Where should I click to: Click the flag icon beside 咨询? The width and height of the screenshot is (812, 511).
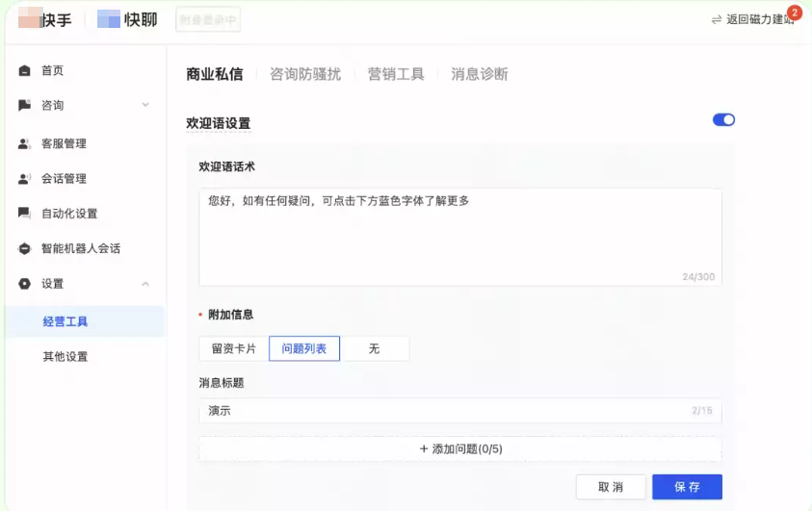(24, 105)
